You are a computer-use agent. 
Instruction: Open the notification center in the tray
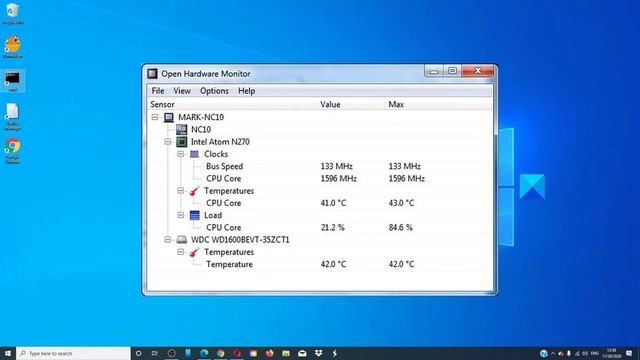point(629,353)
